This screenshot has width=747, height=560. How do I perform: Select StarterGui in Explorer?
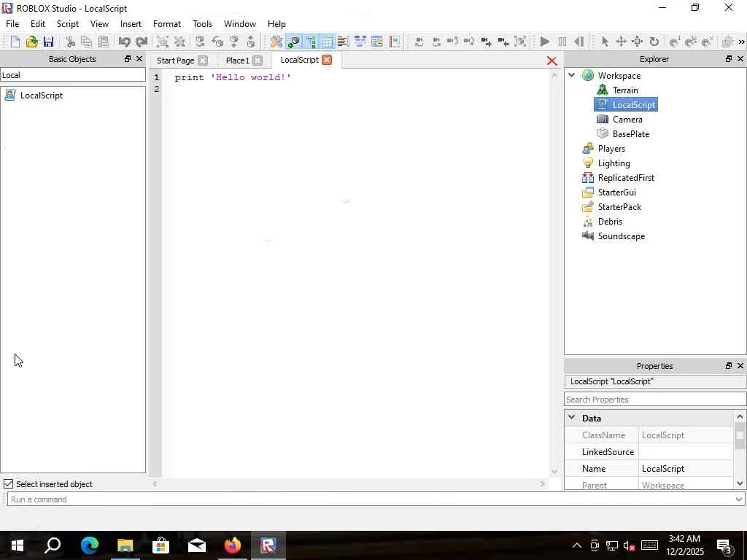coord(617,192)
